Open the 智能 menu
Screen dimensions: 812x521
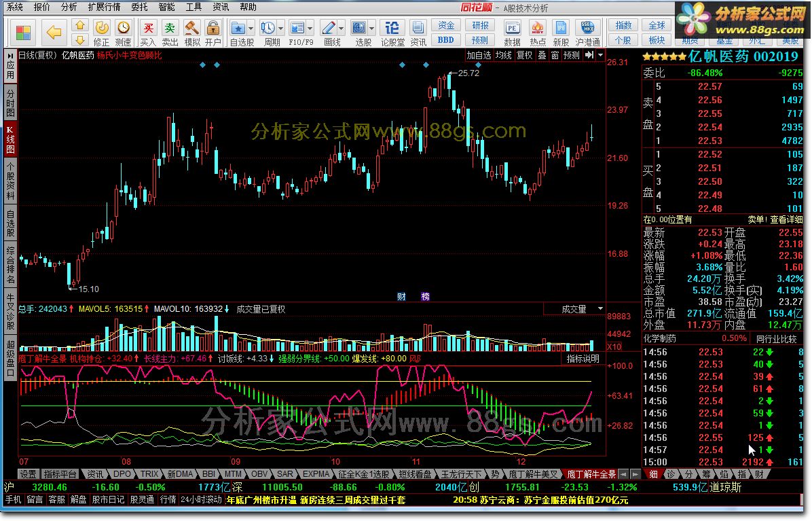pos(167,7)
